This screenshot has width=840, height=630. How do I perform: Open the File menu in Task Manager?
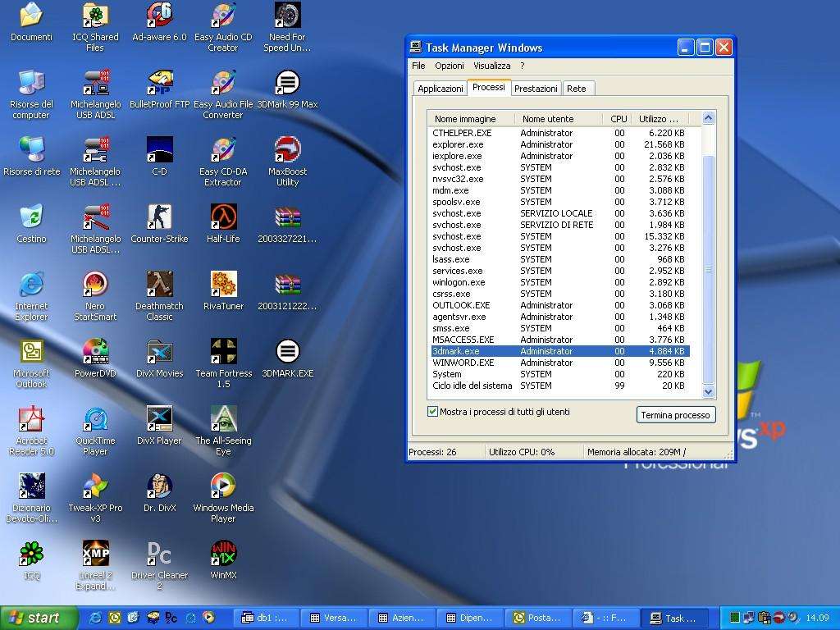(418, 66)
